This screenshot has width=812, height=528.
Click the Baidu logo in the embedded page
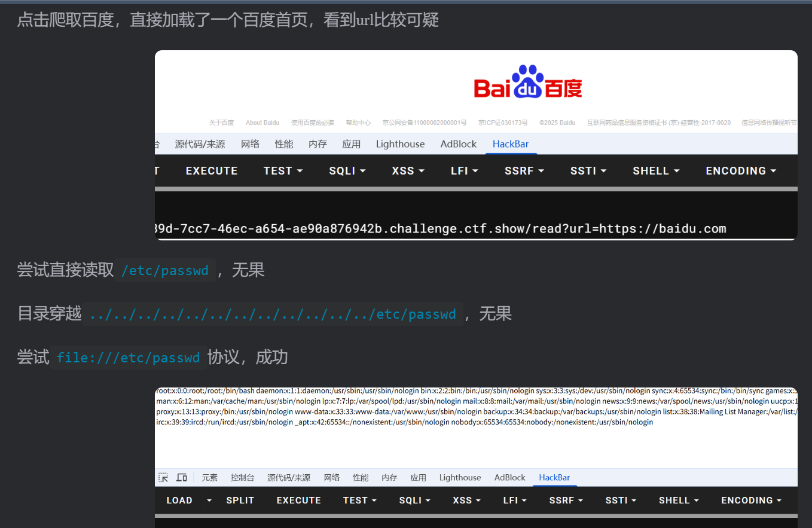[x=528, y=82]
